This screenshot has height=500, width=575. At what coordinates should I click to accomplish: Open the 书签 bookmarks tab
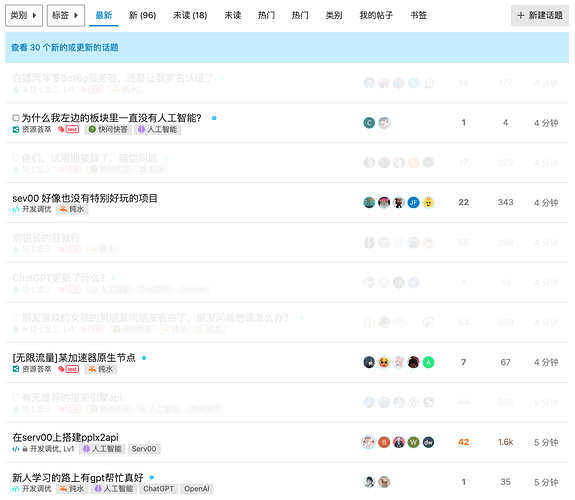click(418, 15)
